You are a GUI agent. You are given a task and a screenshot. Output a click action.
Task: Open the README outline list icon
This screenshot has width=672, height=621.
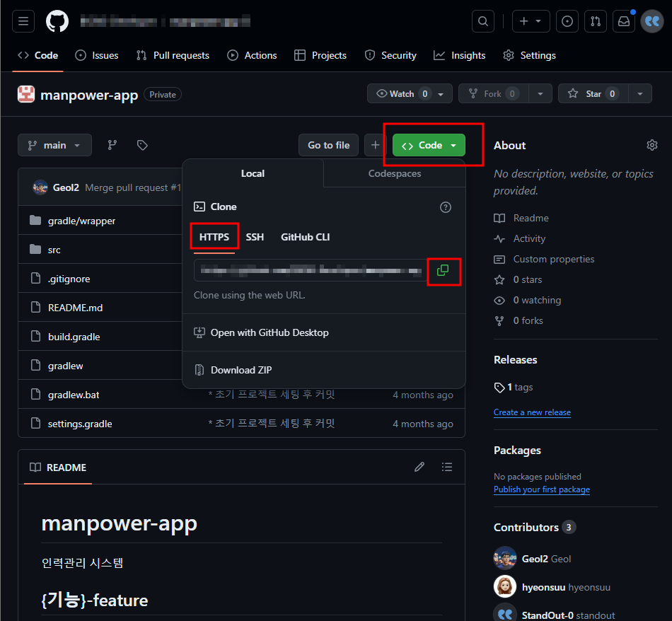[447, 467]
